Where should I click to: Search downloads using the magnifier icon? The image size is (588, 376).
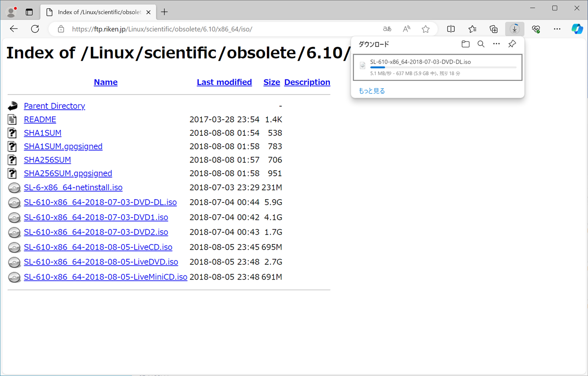point(481,44)
